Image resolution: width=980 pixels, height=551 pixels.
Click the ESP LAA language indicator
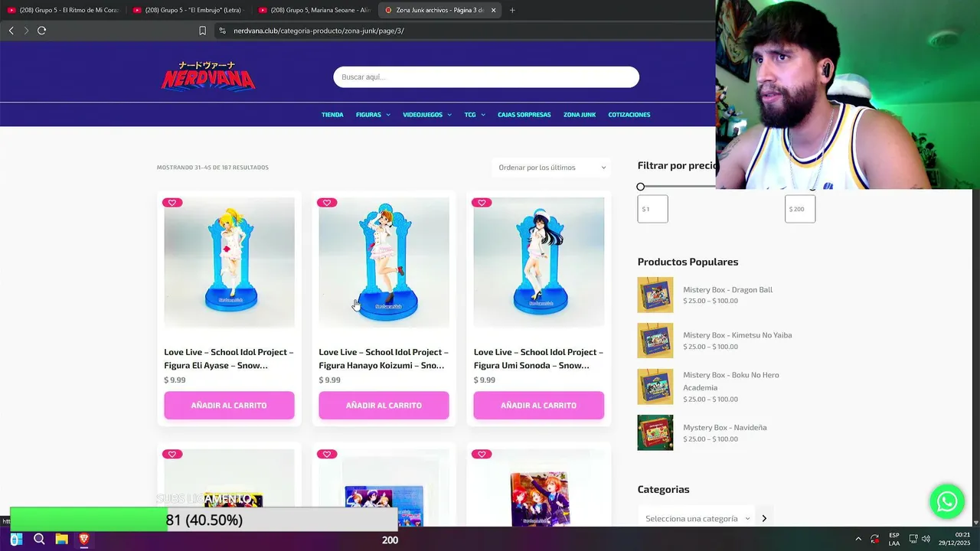pyautogui.click(x=894, y=540)
